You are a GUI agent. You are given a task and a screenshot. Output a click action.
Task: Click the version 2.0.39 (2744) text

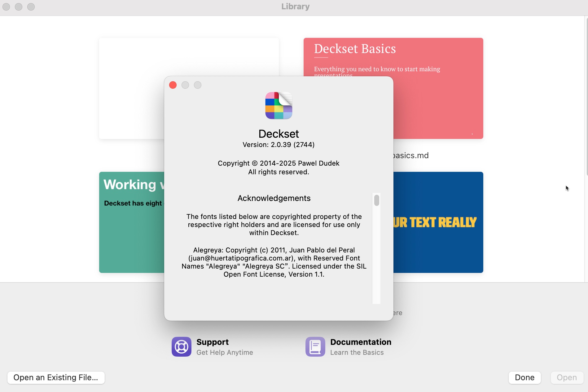tap(279, 145)
